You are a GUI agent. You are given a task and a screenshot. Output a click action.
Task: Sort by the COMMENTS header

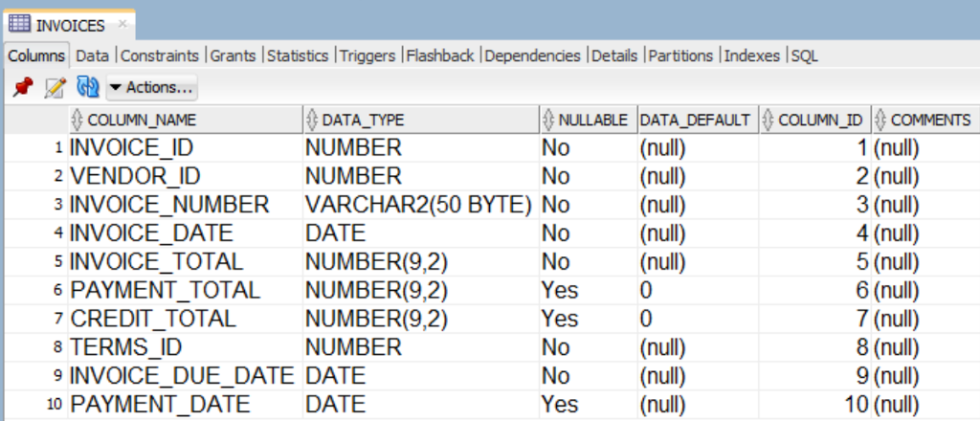[x=924, y=120]
